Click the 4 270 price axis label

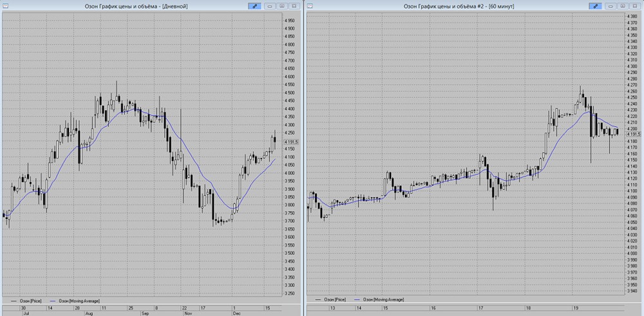tap(631, 85)
